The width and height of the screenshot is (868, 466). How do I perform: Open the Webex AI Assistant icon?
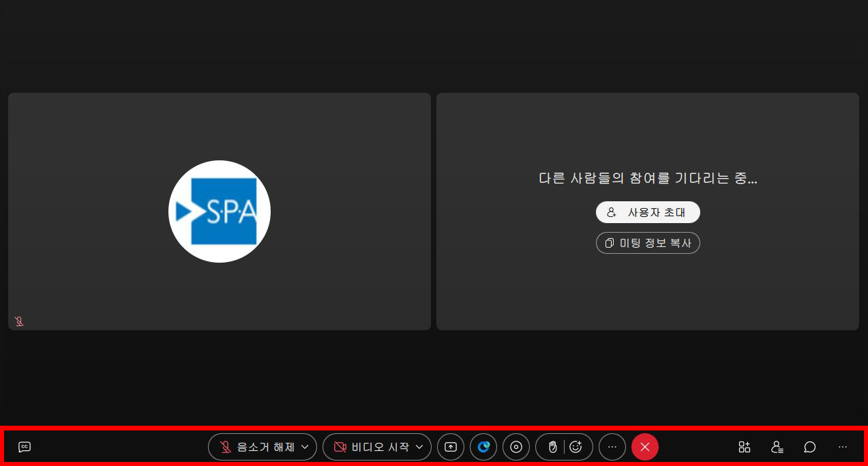[x=483, y=447]
